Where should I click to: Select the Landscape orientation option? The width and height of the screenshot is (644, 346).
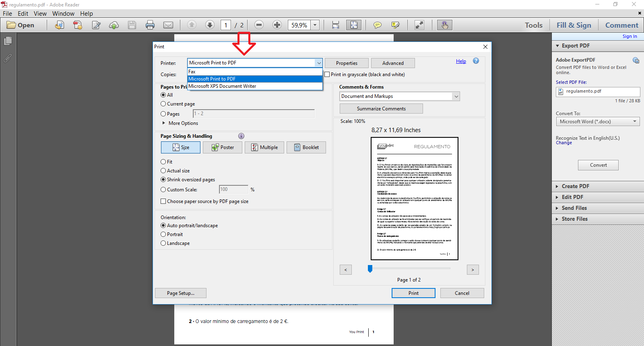click(x=163, y=243)
